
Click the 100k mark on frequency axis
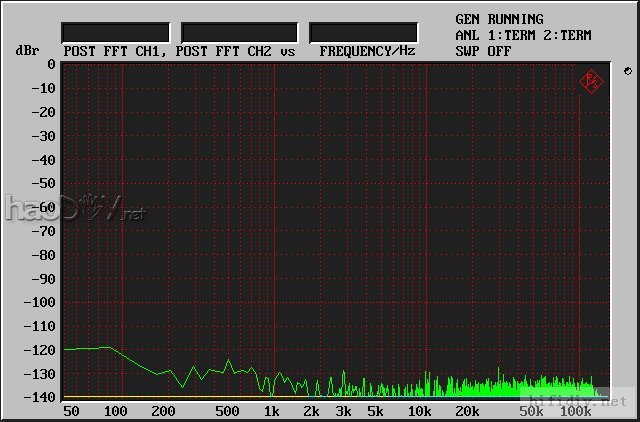(x=574, y=411)
